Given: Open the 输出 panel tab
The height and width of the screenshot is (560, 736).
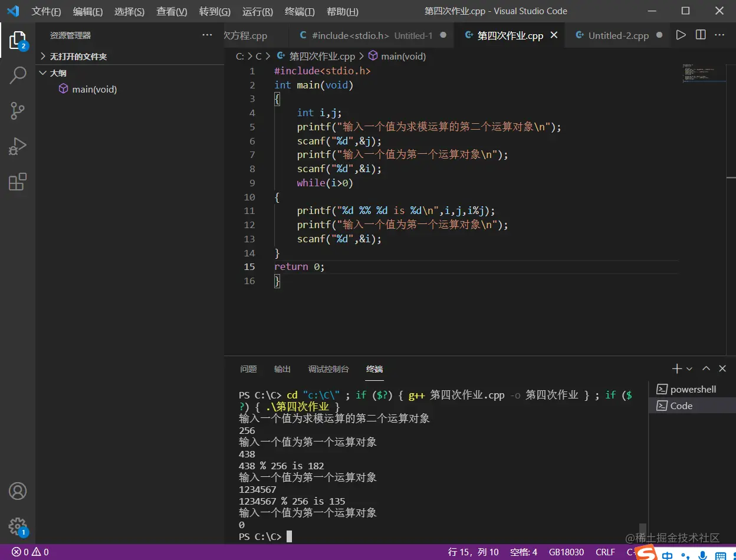Looking at the screenshot, I should click(282, 369).
